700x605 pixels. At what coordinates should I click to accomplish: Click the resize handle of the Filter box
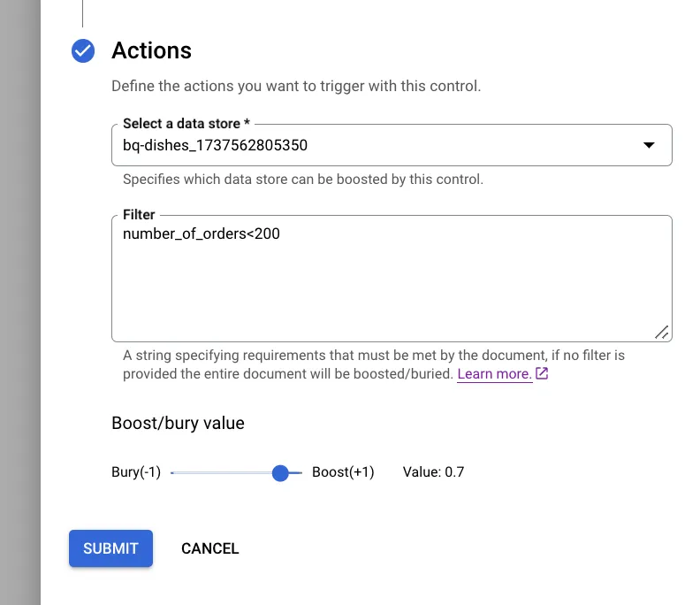(661, 332)
